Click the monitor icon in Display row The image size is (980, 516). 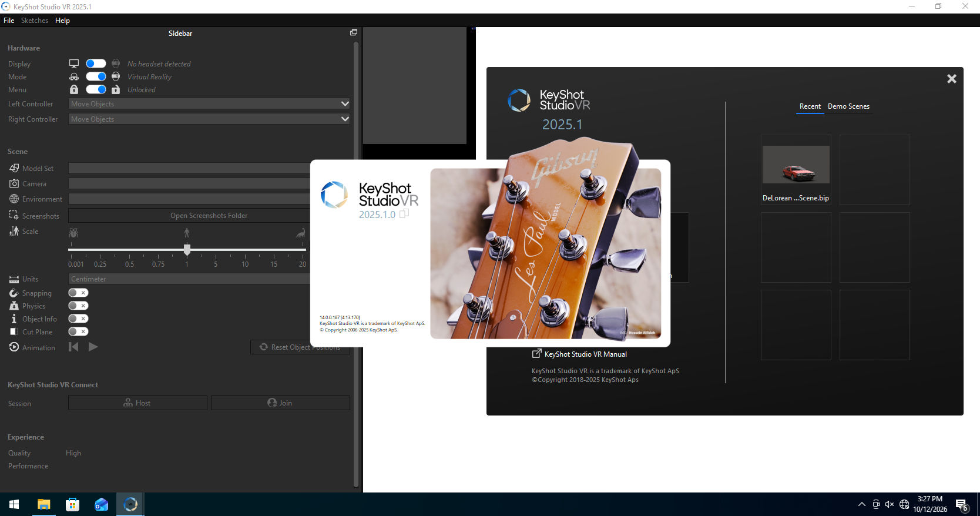point(74,63)
